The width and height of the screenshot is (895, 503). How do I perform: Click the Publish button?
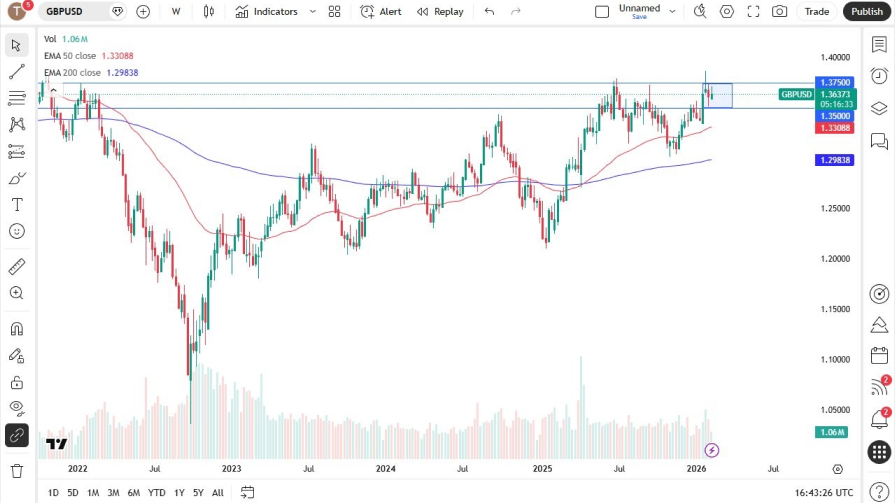(866, 11)
